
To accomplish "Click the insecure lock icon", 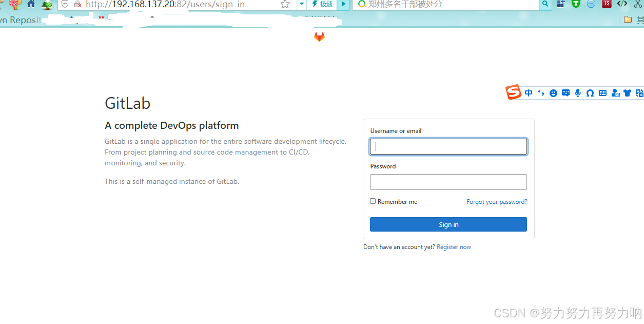I will (77, 4).
